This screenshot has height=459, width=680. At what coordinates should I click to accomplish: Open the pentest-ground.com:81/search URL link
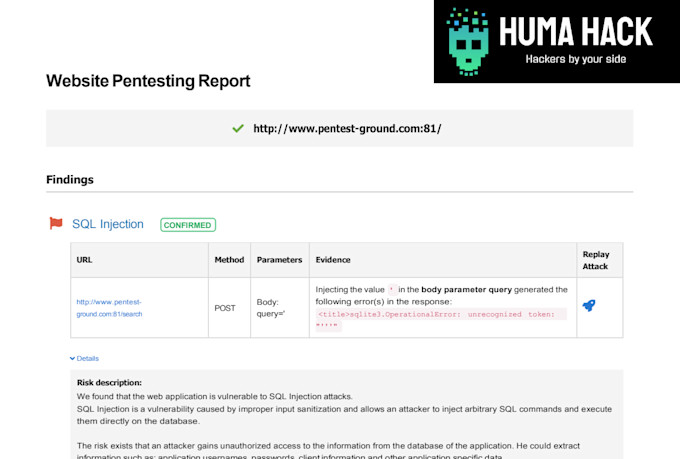pos(109,308)
